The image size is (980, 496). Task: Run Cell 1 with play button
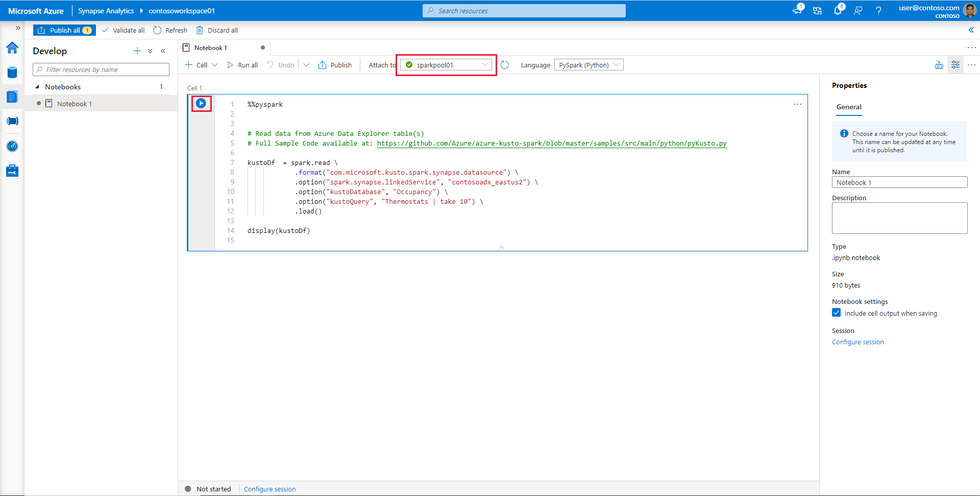pyautogui.click(x=201, y=104)
